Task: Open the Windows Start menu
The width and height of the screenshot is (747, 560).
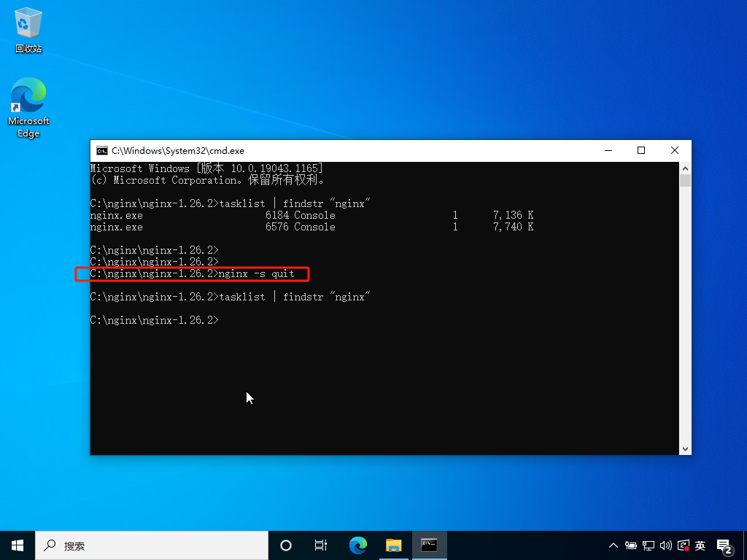Action: (x=18, y=545)
